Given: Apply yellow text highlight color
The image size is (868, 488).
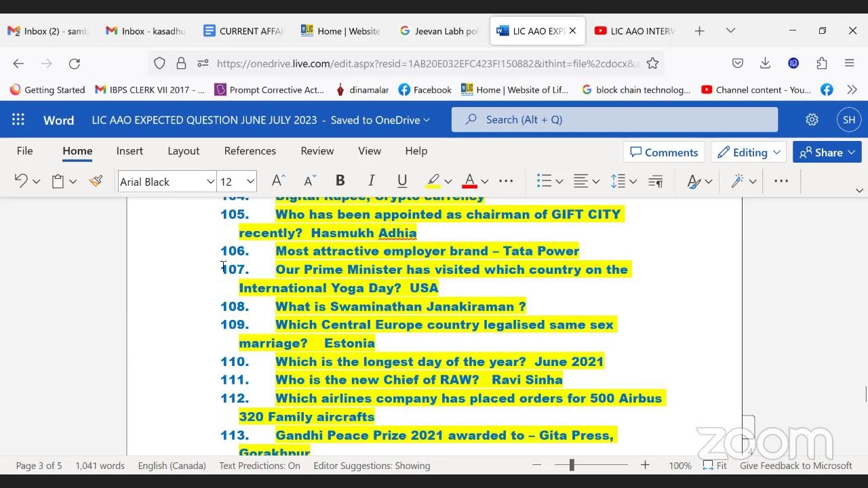Looking at the screenshot, I should (433, 181).
